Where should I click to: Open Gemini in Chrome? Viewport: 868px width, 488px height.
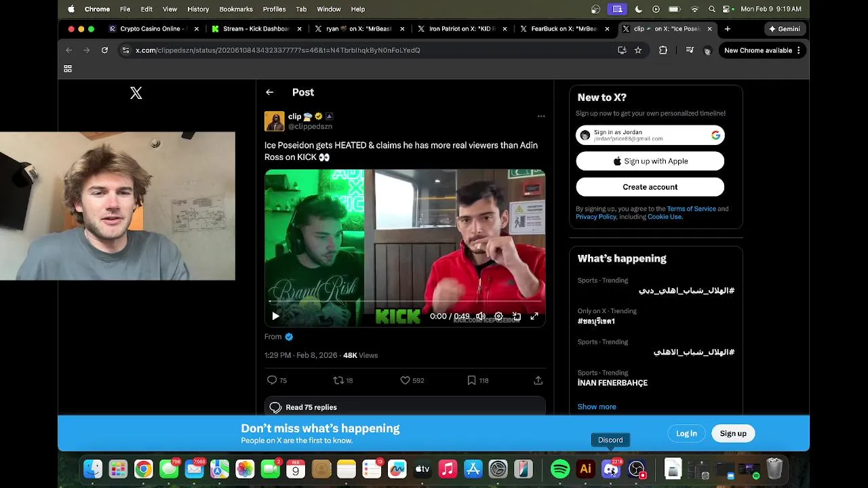pos(785,29)
